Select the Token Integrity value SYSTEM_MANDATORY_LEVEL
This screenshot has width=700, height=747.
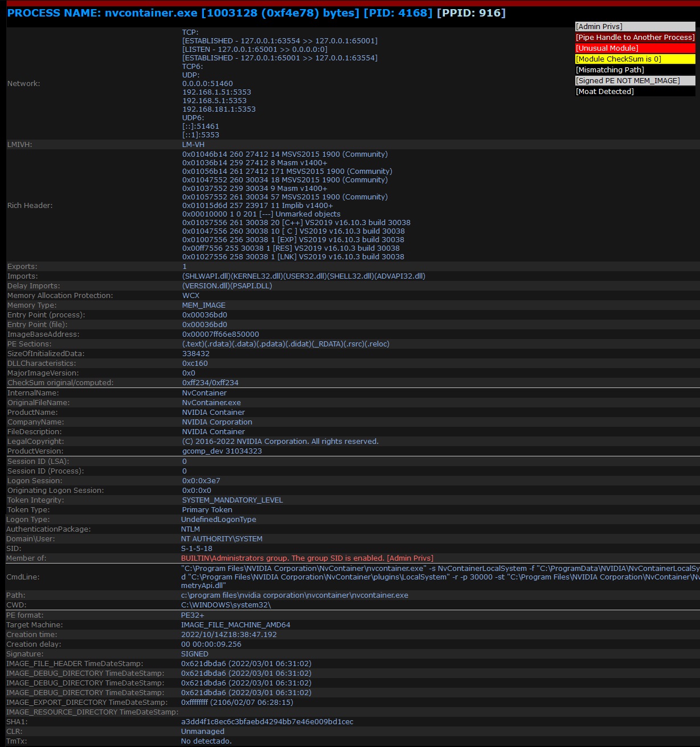(x=232, y=500)
